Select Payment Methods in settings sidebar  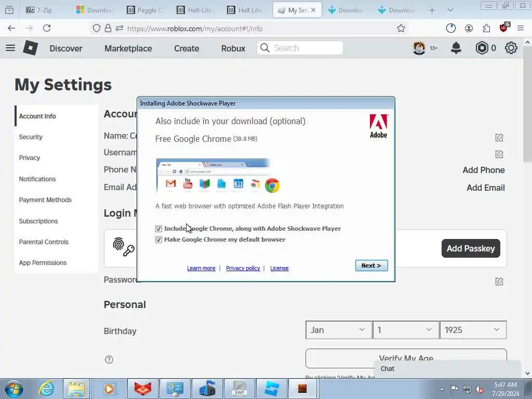[45, 200]
